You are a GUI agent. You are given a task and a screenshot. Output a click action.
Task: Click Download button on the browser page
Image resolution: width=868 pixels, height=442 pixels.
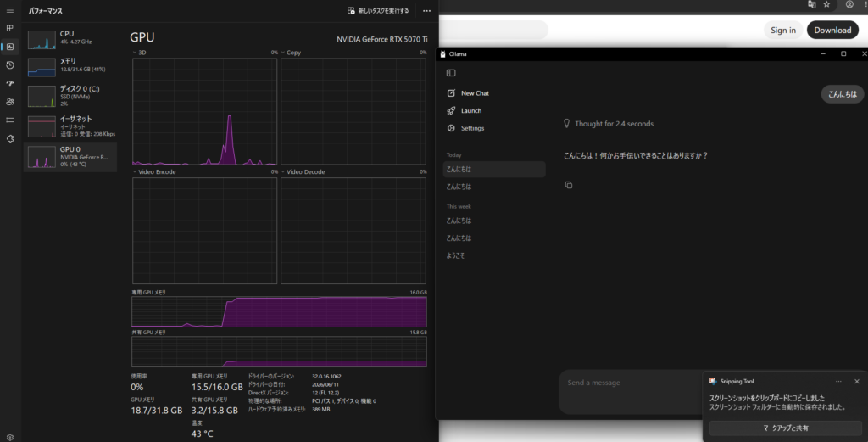(832, 30)
